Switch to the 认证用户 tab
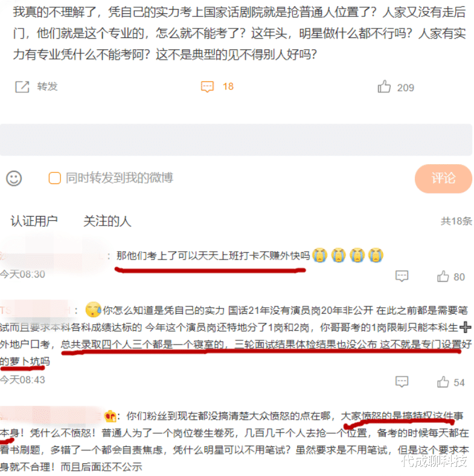This screenshot has height=476, width=474. (x=34, y=221)
